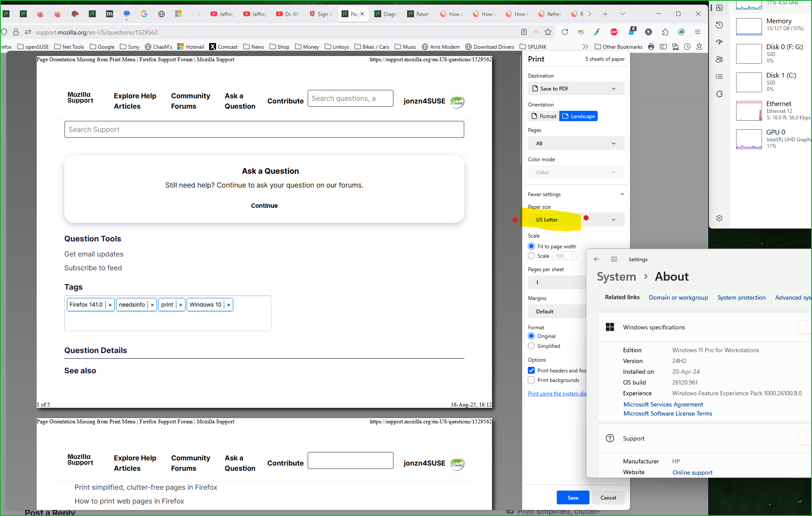Screen dimensions: 812x516
Task: Switch to the Diagn browser tab
Action: click(386, 14)
